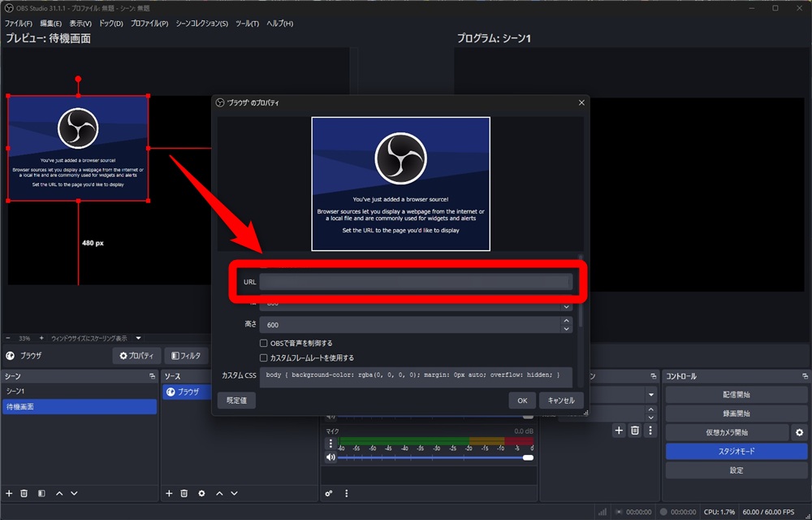
Task: Open the scene transition type dropdown
Action: 651,395
